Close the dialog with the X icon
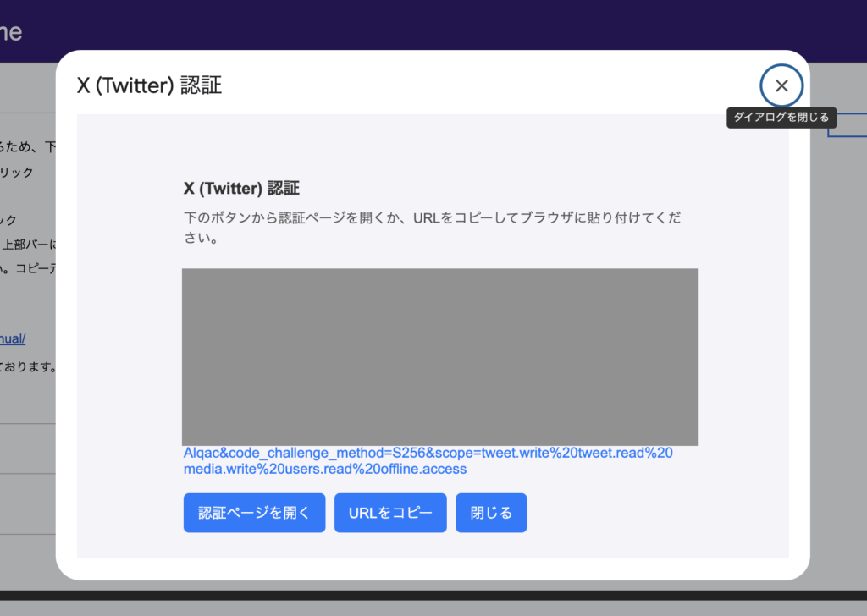The image size is (867, 616). point(781,85)
